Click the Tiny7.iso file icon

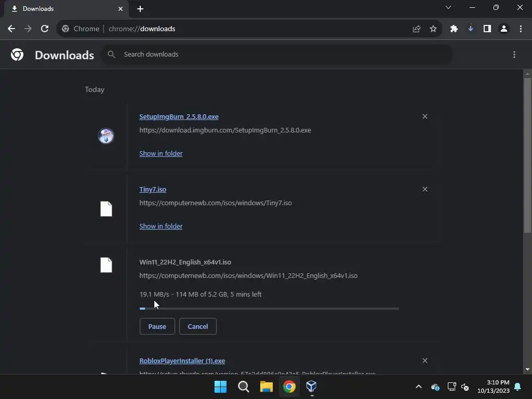[x=106, y=209]
